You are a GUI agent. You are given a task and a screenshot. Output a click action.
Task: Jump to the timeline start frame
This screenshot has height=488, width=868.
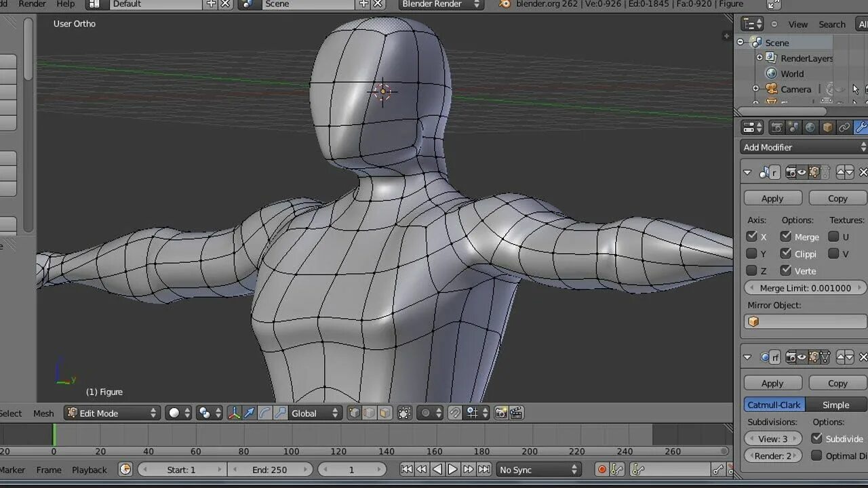(x=406, y=469)
